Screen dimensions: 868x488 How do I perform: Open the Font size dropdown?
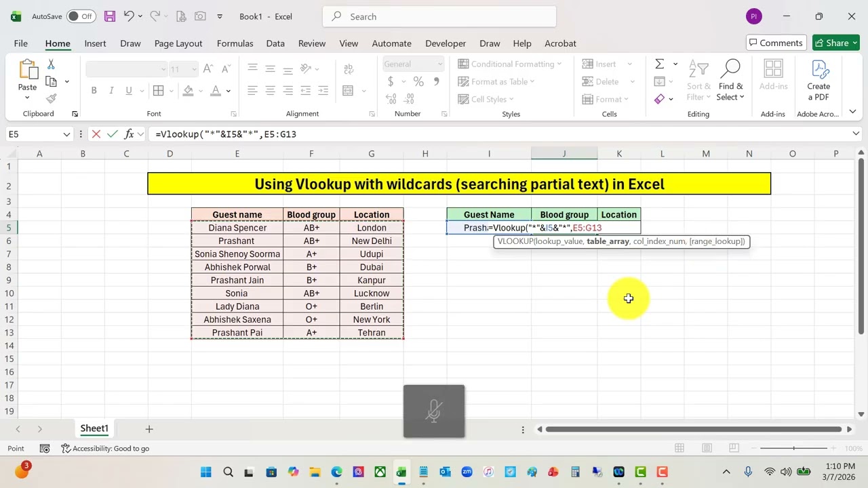[x=194, y=69]
